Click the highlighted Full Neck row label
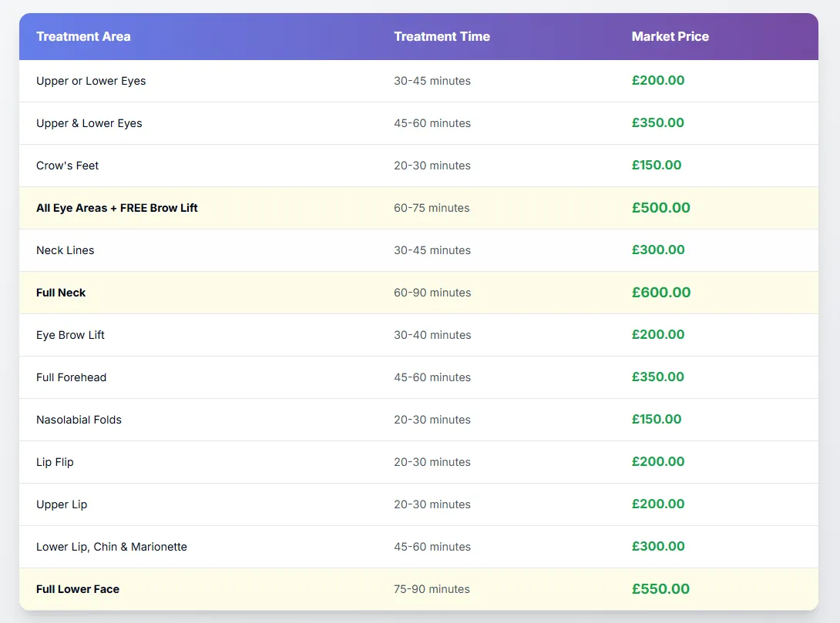 [61, 293]
